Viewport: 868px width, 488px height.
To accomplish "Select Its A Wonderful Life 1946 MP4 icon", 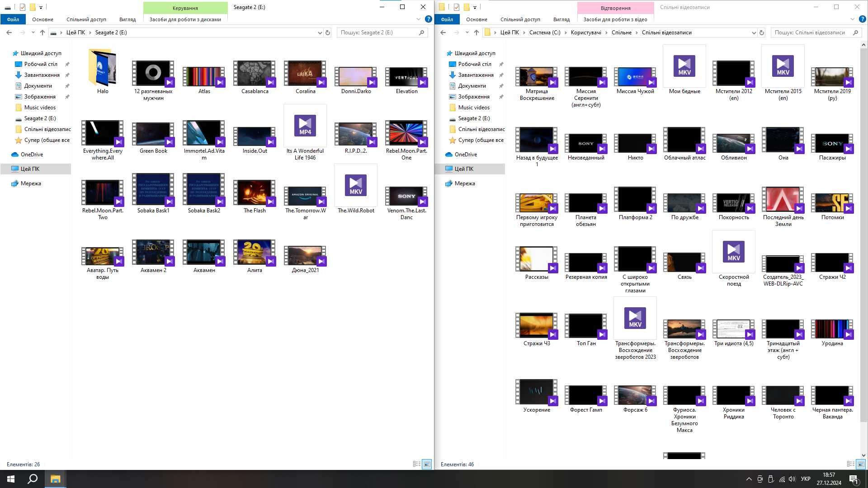I will (305, 125).
